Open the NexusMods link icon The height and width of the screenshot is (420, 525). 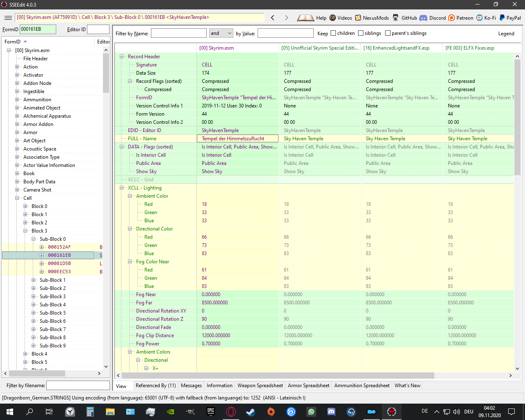358,18
